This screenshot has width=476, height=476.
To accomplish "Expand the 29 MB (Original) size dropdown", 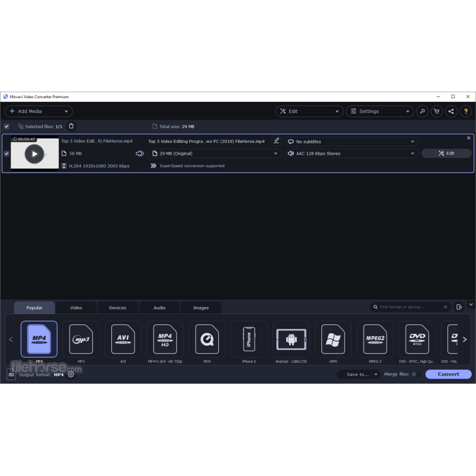I will 214,154.
